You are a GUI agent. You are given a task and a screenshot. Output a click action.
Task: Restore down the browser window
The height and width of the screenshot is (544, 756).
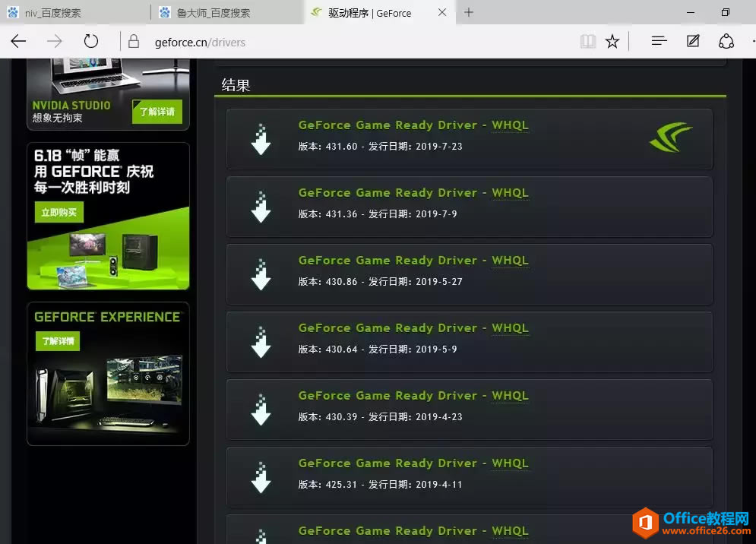(725, 13)
